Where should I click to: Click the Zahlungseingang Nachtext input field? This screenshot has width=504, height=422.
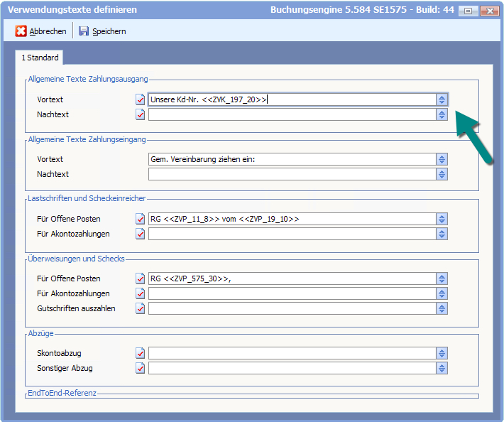pos(291,175)
